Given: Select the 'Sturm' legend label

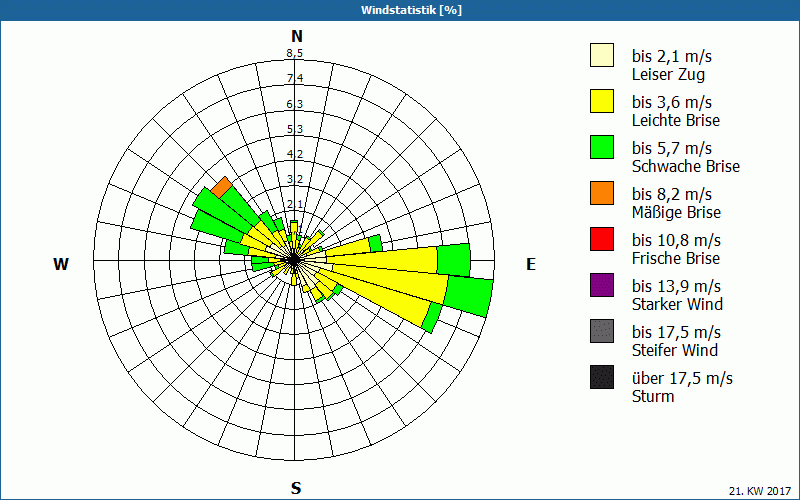Looking at the screenshot, I should [653, 396].
